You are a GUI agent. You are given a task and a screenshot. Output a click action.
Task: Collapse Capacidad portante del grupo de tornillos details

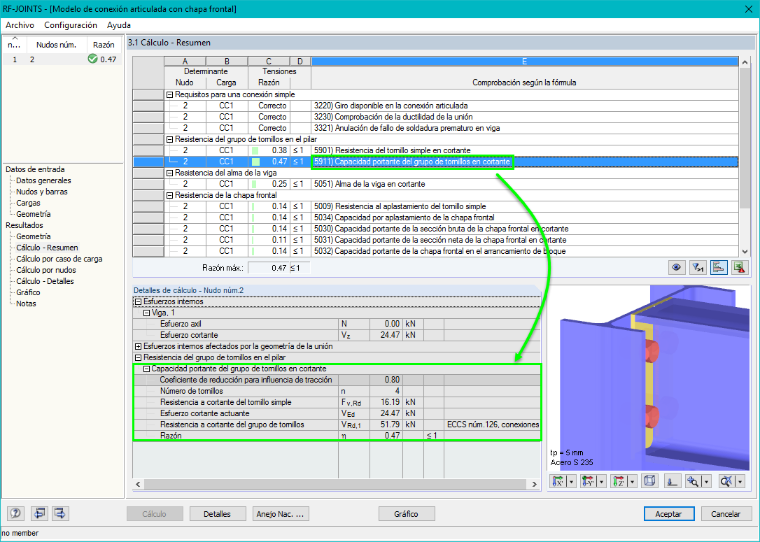[x=146, y=368]
